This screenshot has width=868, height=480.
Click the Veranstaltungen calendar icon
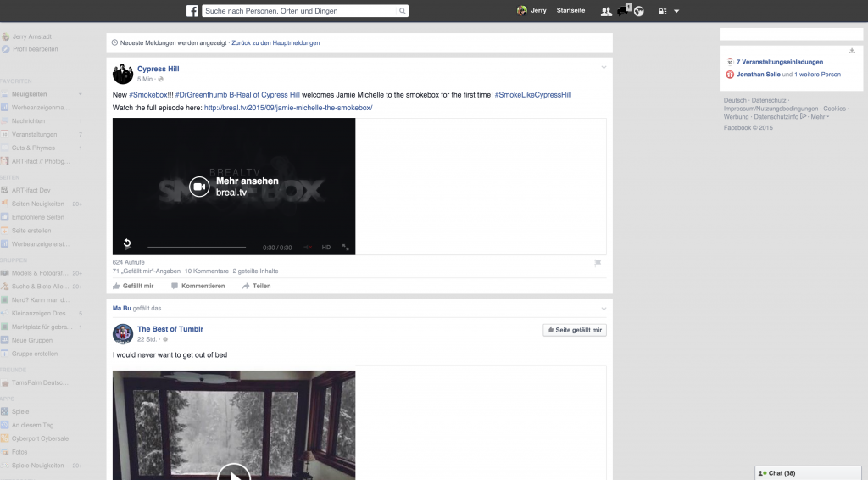tap(4, 134)
